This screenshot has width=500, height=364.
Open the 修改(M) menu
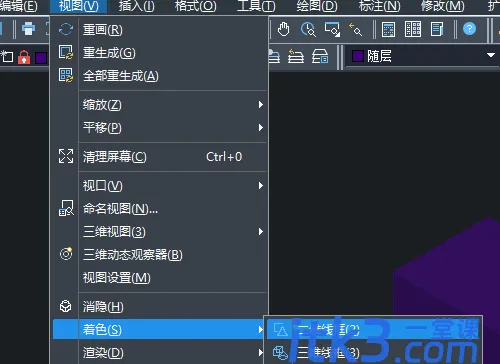click(442, 6)
